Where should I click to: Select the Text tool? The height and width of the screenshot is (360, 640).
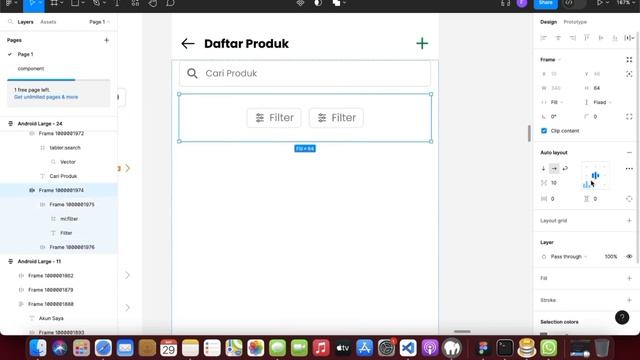point(117,3)
